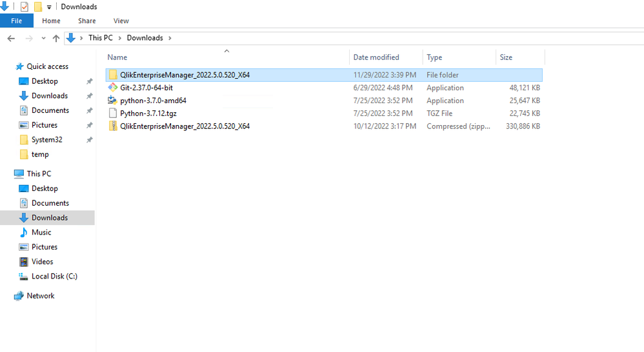Screen dimensions: 644x352
Task: Click the 330,886 KB size value
Action: pos(523,126)
